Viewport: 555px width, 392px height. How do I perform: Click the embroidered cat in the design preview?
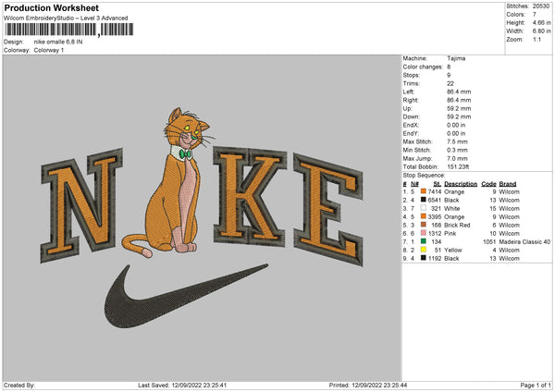coord(171,182)
